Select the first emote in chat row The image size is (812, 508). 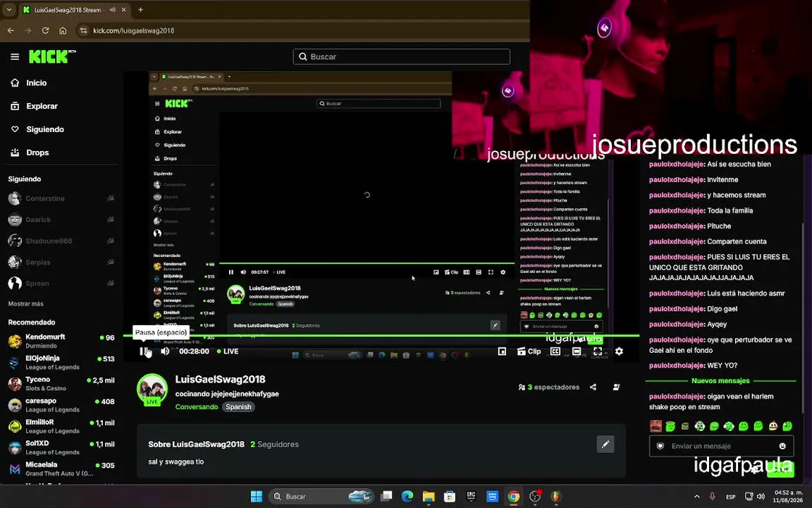656,426
